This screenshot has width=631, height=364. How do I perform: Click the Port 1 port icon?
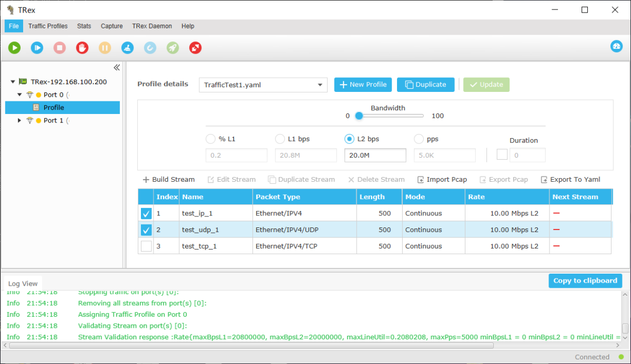tap(30, 120)
